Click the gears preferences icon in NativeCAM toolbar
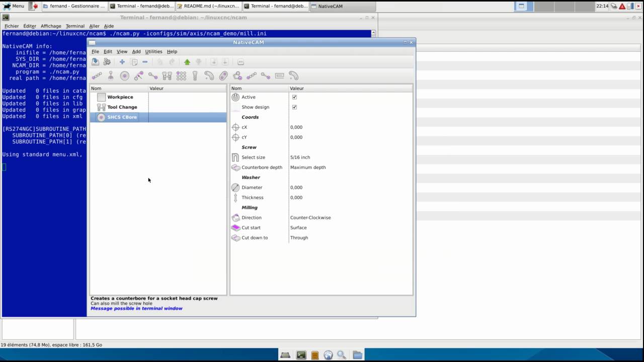 pos(107,62)
